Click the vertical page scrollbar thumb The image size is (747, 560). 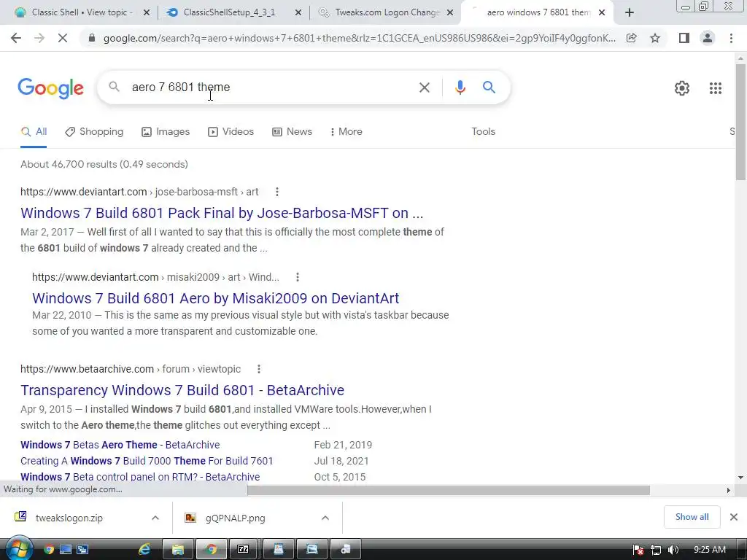[740, 122]
